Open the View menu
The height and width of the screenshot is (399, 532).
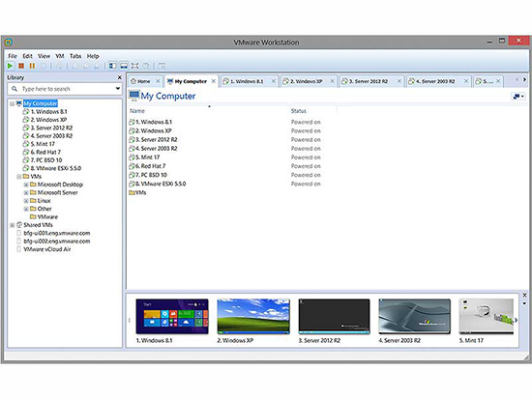(x=44, y=56)
